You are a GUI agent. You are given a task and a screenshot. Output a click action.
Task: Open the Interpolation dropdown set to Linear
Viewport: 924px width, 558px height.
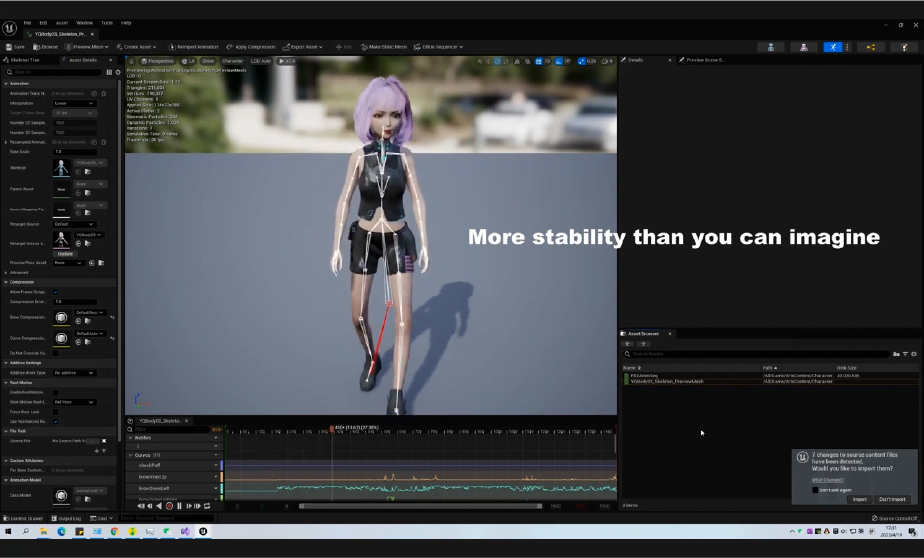click(x=74, y=103)
